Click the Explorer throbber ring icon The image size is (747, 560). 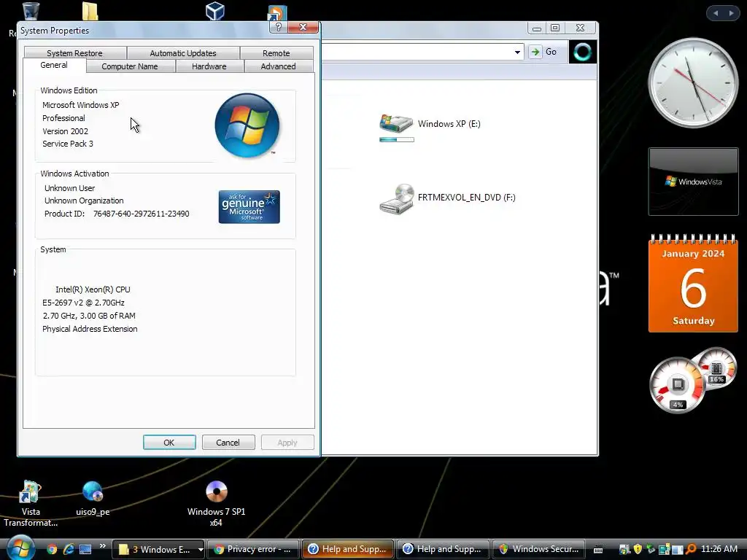click(582, 52)
